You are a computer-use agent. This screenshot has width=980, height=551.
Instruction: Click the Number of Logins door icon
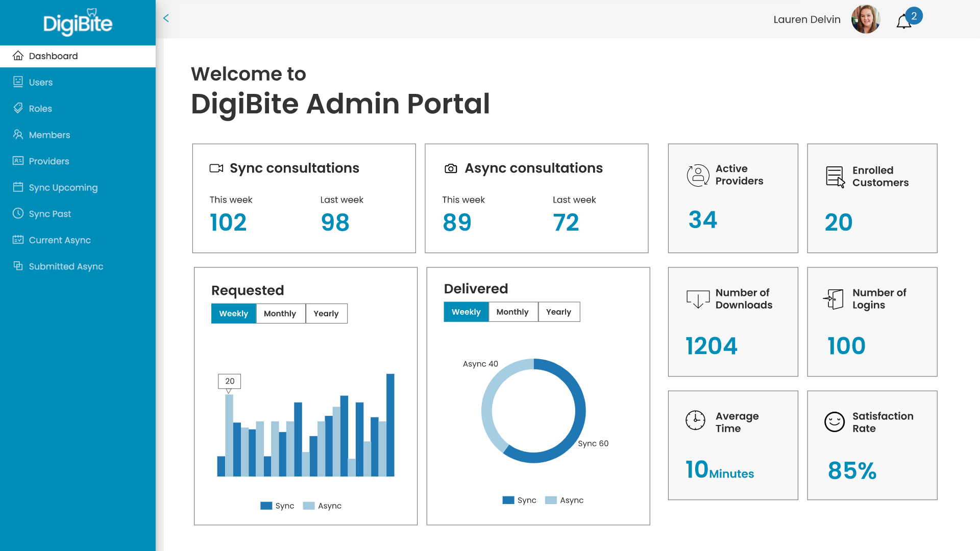pos(833,299)
